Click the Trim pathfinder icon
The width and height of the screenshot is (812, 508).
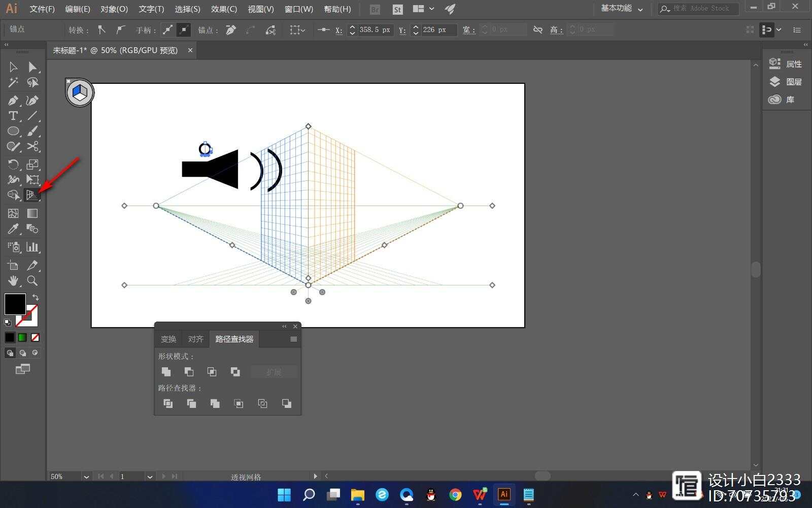click(191, 403)
